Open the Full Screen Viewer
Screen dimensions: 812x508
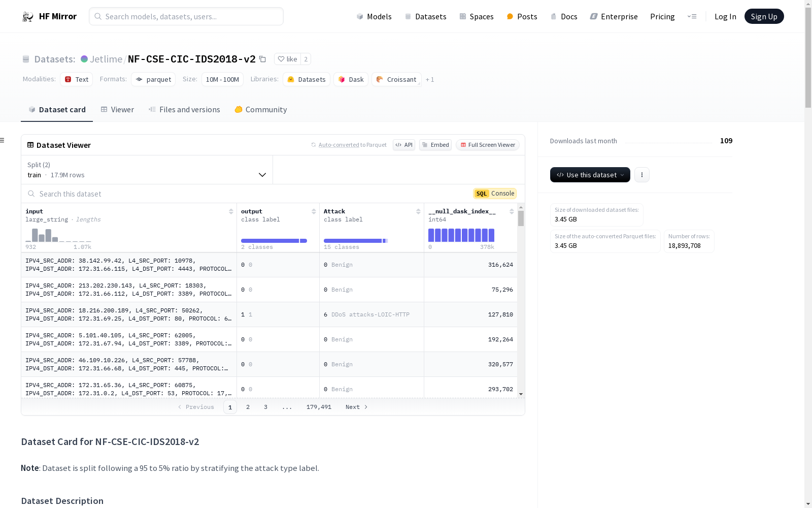487,145
